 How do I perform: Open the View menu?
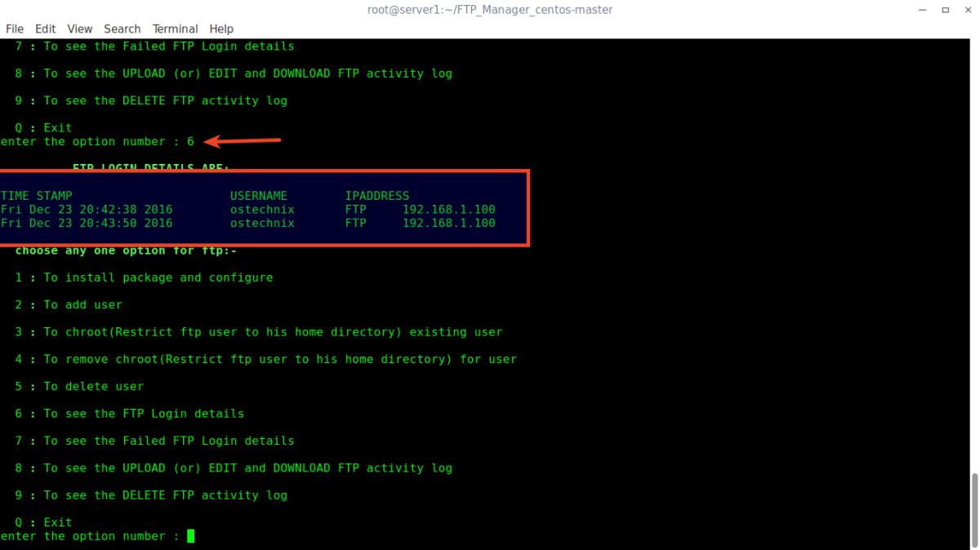[x=80, y=29]
